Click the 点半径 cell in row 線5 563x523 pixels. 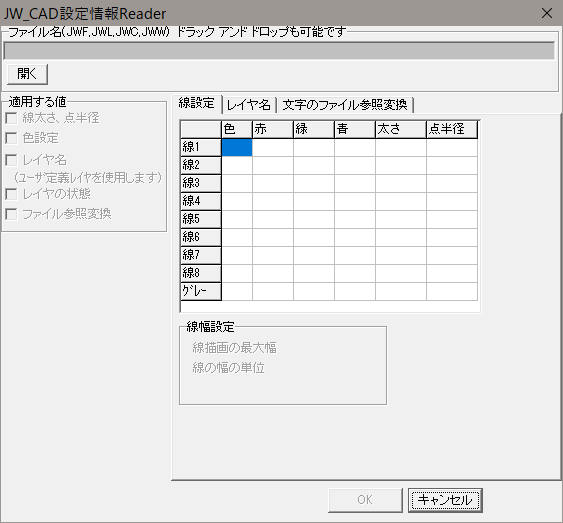[452, 219]
